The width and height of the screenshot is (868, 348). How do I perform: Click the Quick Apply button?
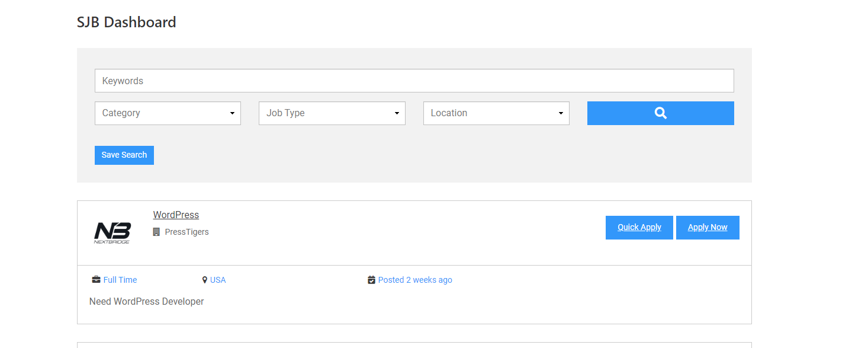coord(639,227)
